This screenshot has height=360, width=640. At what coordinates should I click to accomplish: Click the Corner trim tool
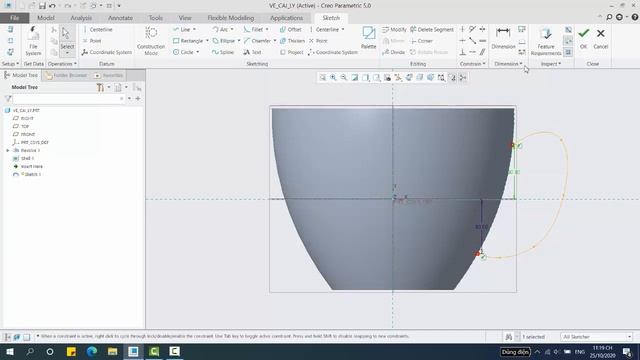pos(422,41)
